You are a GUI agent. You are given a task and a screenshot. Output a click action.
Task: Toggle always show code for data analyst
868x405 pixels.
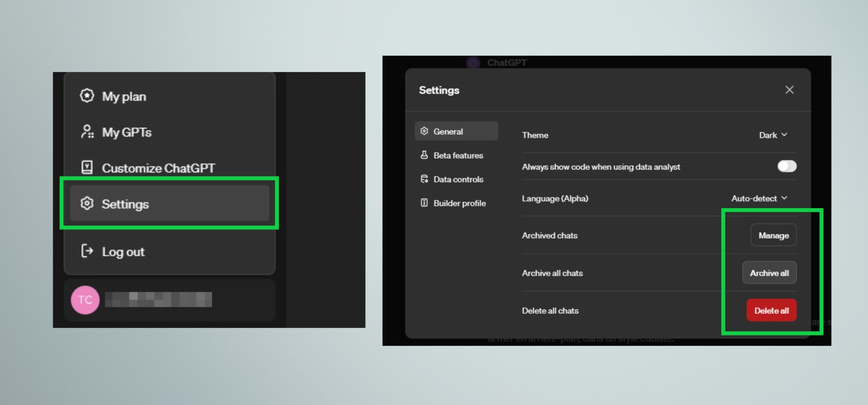pyautogui.click(x=787, y=166)
